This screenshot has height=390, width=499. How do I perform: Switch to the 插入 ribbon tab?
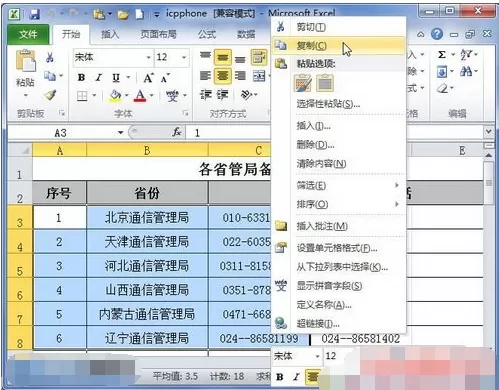coord(110,34)
